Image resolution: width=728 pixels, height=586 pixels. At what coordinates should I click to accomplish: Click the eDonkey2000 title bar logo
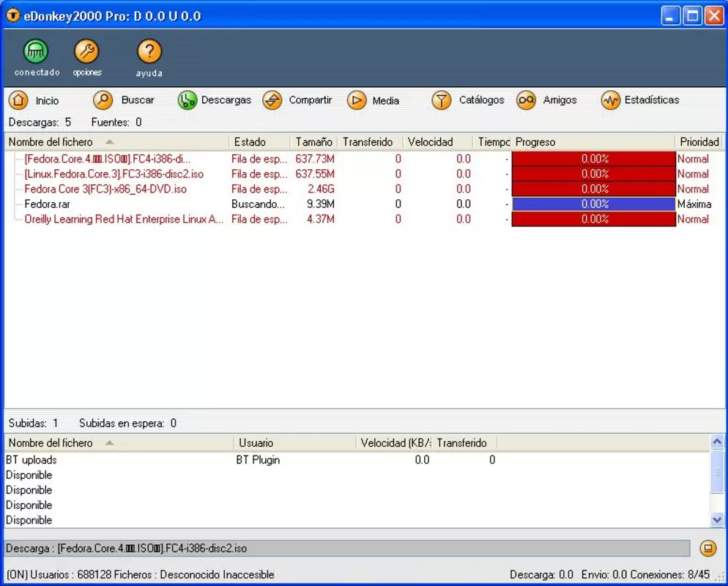(13, 16)
